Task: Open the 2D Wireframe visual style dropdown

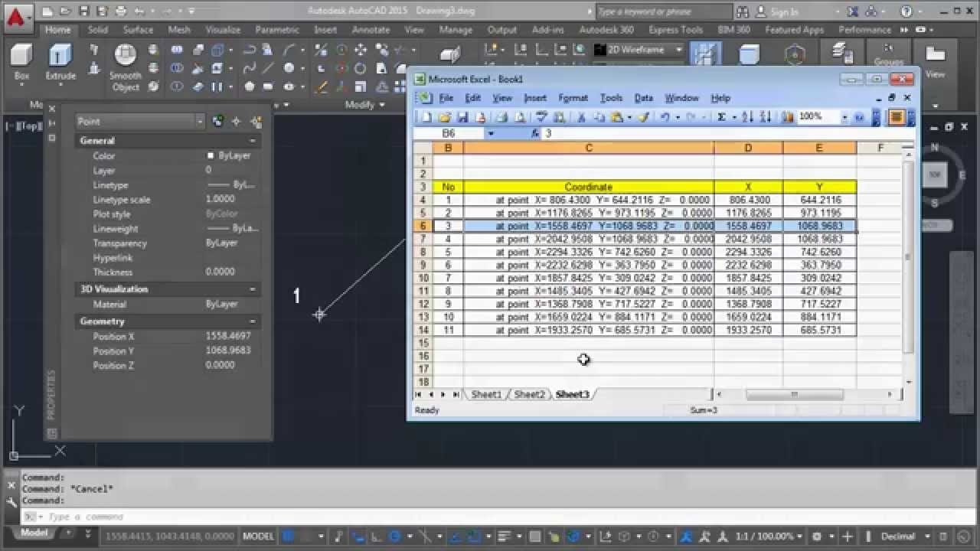Action: point(638,50)
